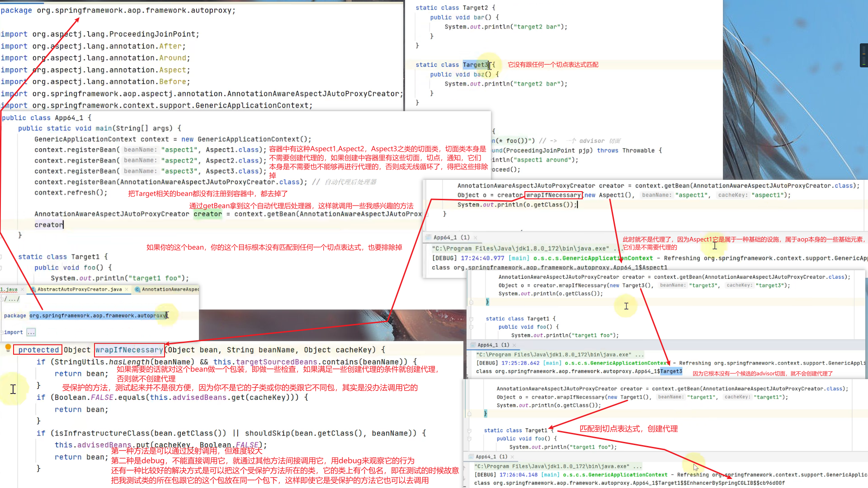Expand the java.exe command line ellipsis in middle console
The image size is (868, 488).
[639, 355]
